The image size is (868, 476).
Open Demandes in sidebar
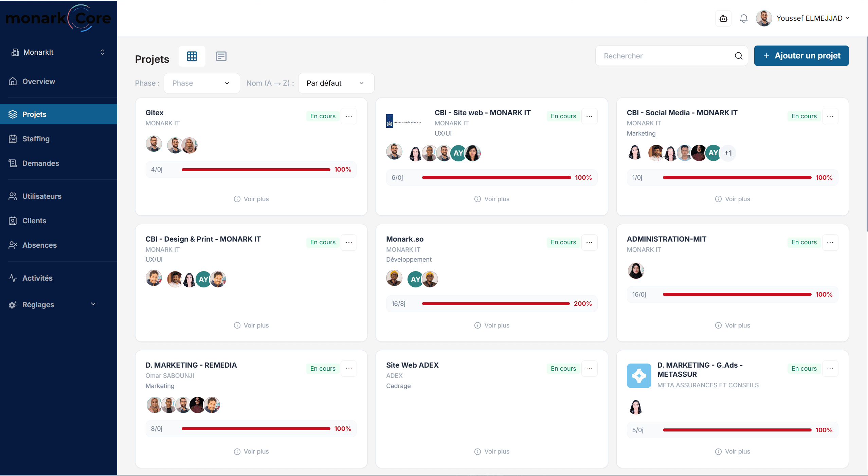pyautogui.click(x=58, y=163)
